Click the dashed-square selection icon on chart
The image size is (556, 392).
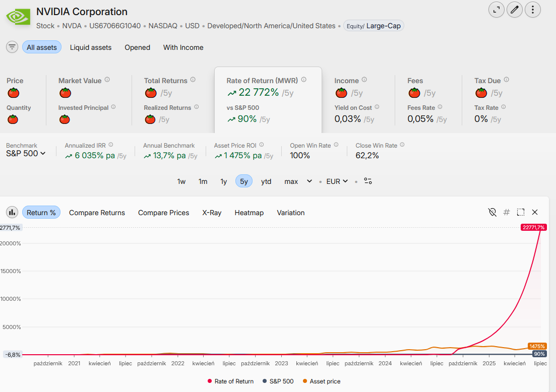click(x=521, y=212)
